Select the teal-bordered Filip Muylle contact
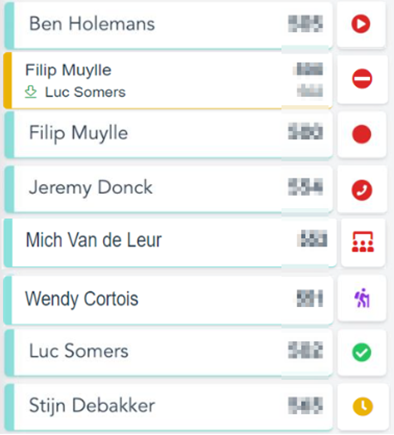The image size is (394, 435). pos(168,135)
